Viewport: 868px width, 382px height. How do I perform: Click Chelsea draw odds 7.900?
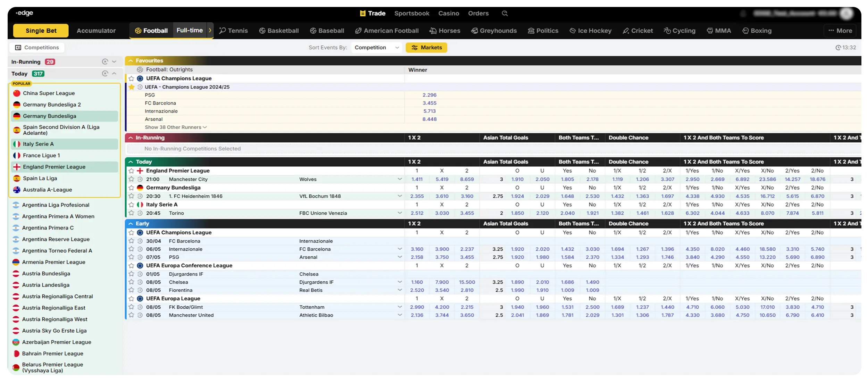[x=442, y=282]
